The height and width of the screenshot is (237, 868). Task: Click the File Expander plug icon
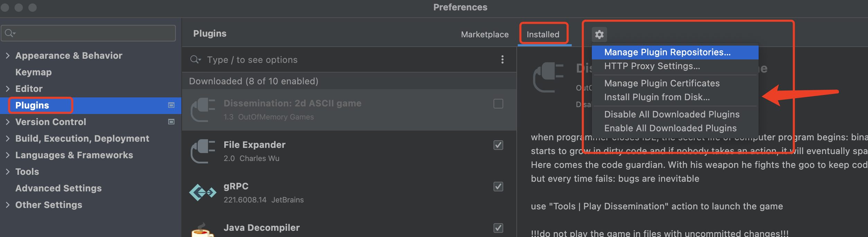pos(203,151)
